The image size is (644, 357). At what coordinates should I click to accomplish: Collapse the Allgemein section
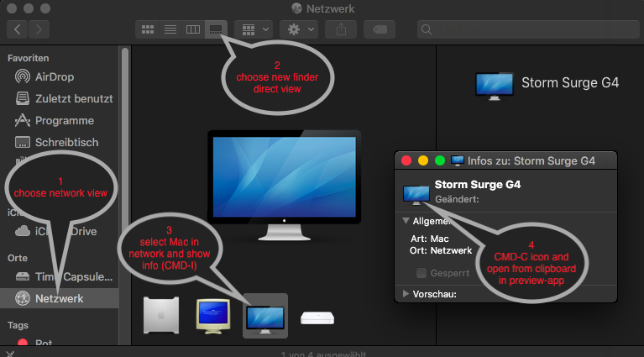point(406,221)
